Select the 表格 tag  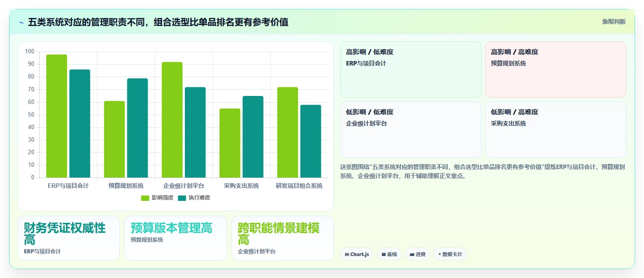pyautogui.click(x=389, y=254)
